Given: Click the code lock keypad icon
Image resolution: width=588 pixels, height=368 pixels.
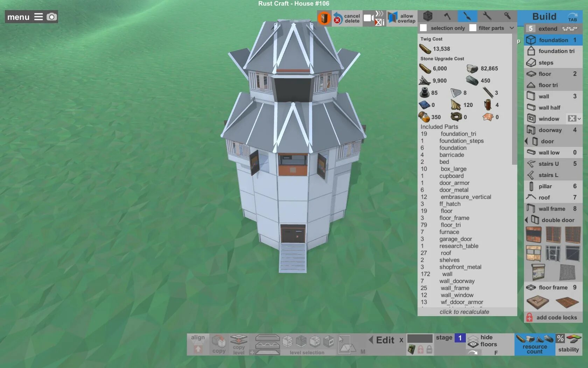Looking at the screenshot, I should 412,349.
